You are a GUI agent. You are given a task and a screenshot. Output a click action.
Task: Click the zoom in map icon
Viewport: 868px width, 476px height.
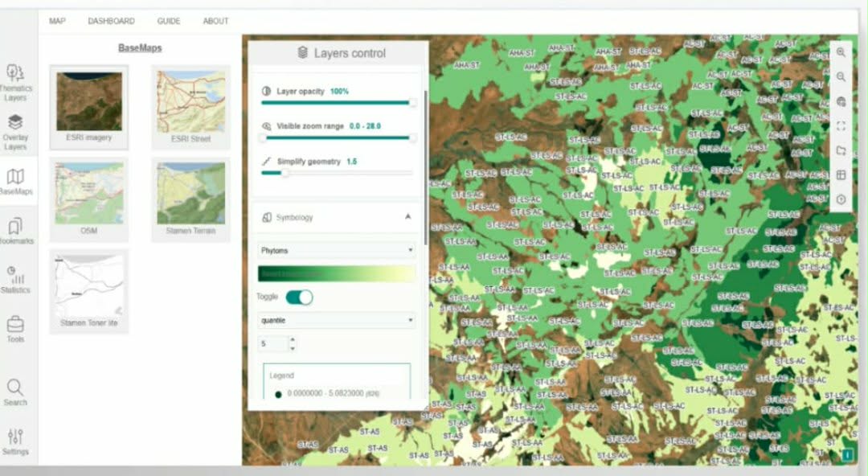(x=841, y=52)
